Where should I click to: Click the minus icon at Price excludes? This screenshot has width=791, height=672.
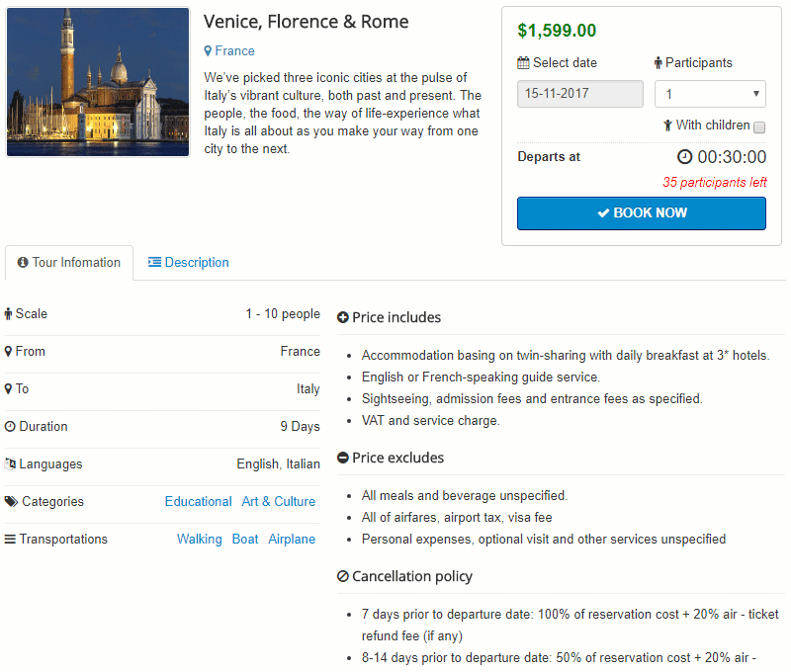click(343, 459)
